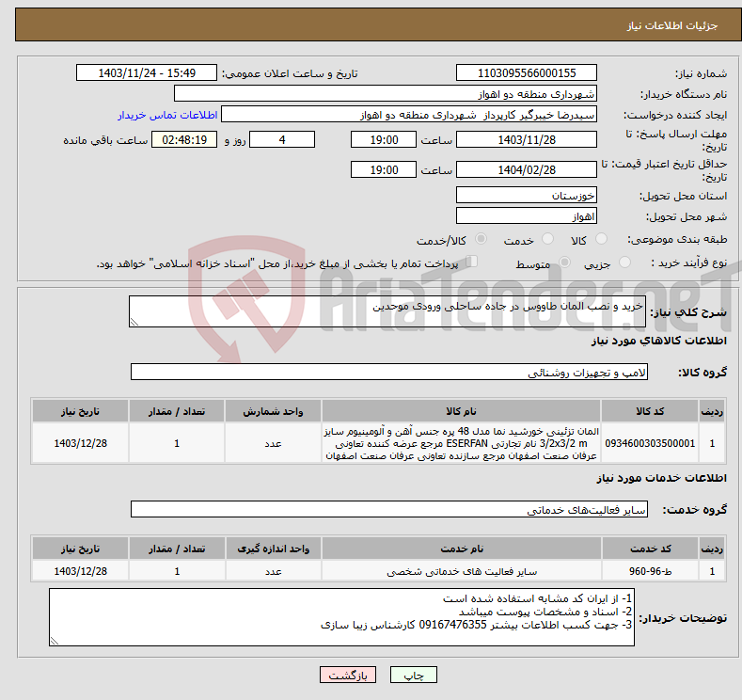Click the کد خدمت column header
This screenshot has height=700, width=742.
(x=650, y=549)
